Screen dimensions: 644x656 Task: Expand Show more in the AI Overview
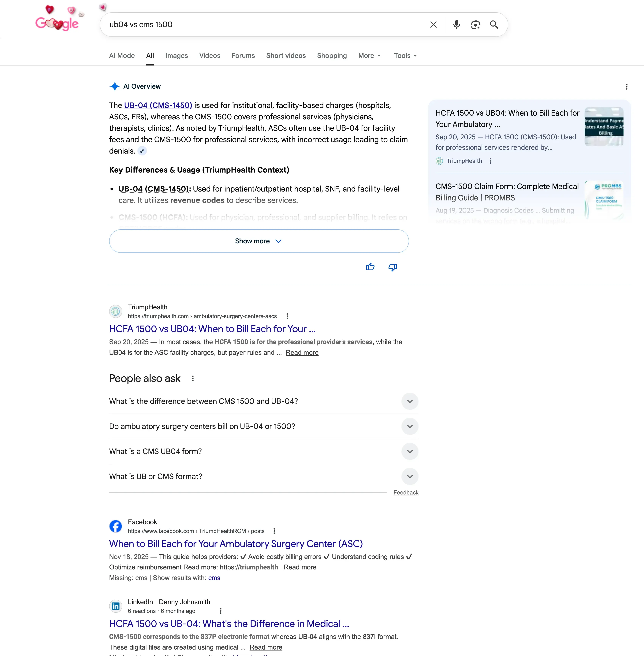258,241
